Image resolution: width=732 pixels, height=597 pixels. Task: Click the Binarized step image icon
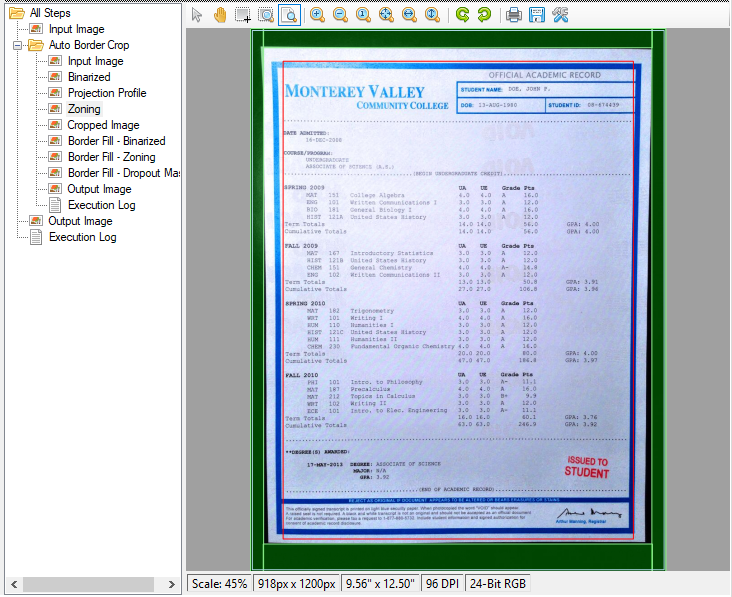pyautogui.click(x=55, y=77)
